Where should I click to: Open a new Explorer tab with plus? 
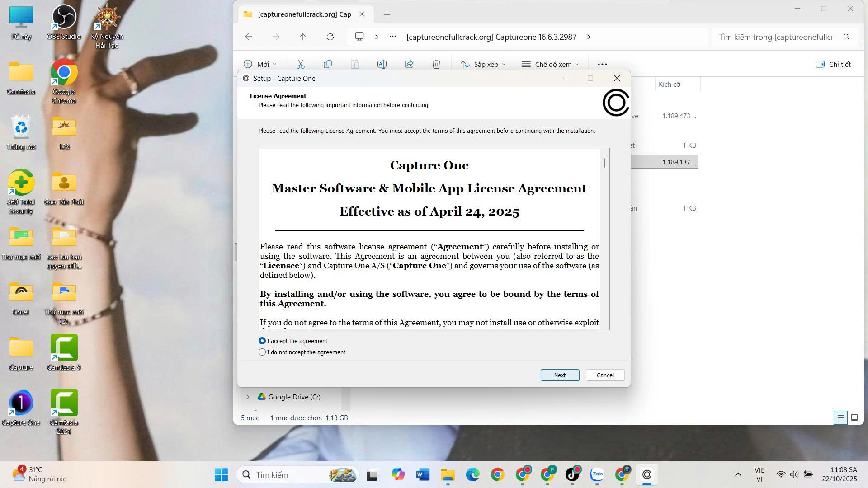pyautogui.click(x=387, y=14)
